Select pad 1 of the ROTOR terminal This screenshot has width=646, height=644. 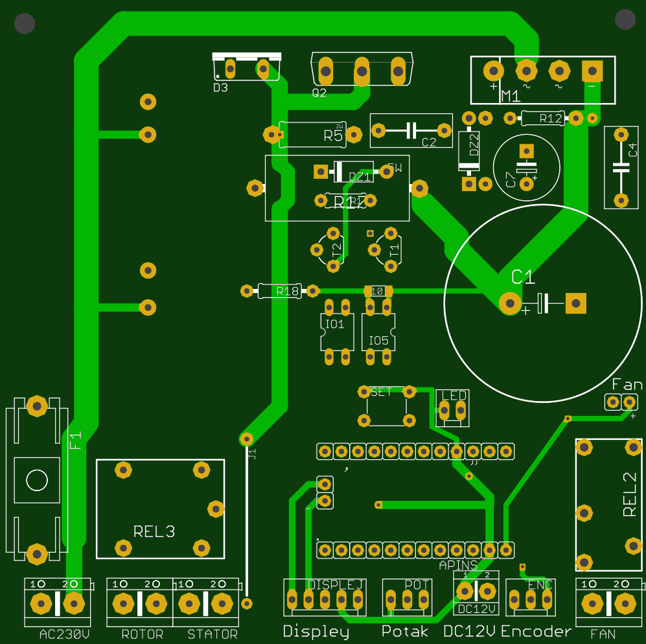click(122, 604)
